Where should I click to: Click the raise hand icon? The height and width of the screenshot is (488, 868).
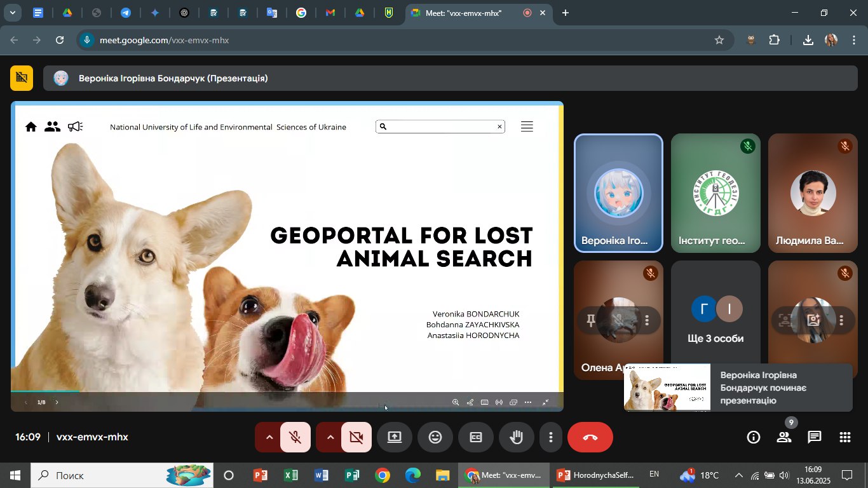[516, 437]
